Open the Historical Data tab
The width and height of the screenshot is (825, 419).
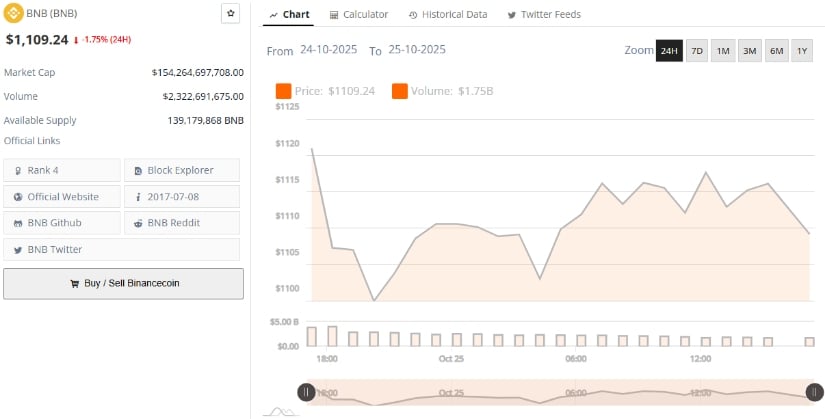tap(448, 15)
